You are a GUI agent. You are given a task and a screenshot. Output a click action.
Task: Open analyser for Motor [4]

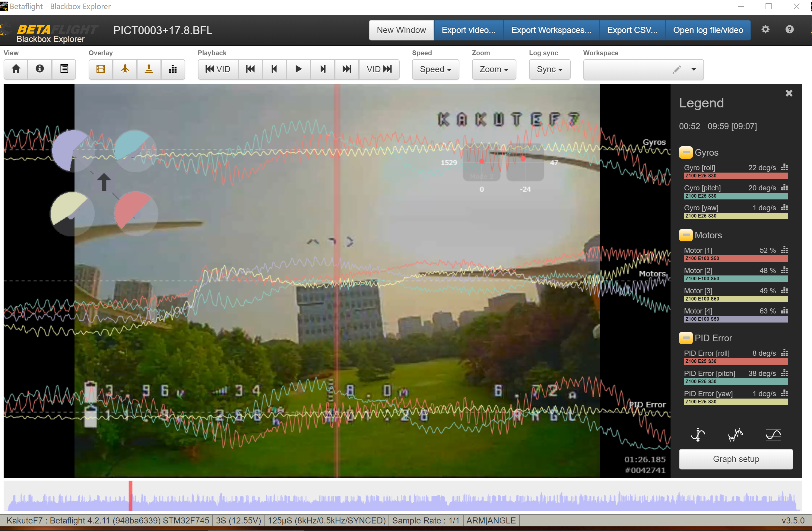(x=784, y=310)
